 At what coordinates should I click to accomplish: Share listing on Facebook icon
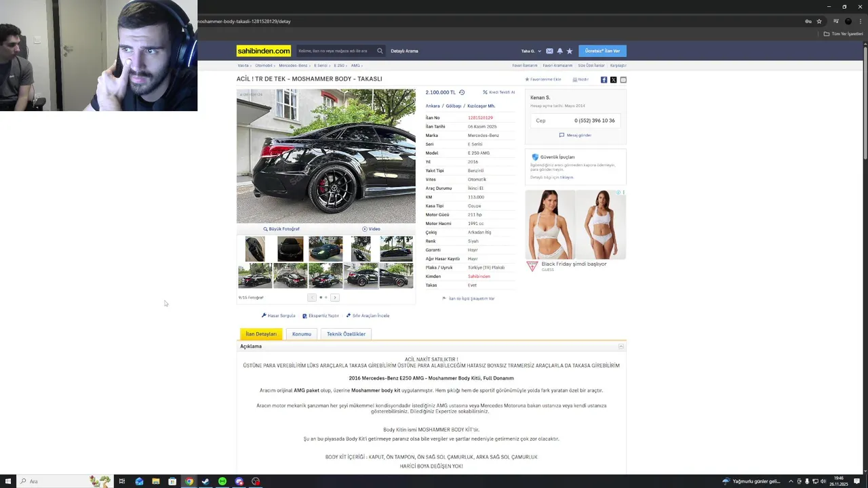coord(604,80)
